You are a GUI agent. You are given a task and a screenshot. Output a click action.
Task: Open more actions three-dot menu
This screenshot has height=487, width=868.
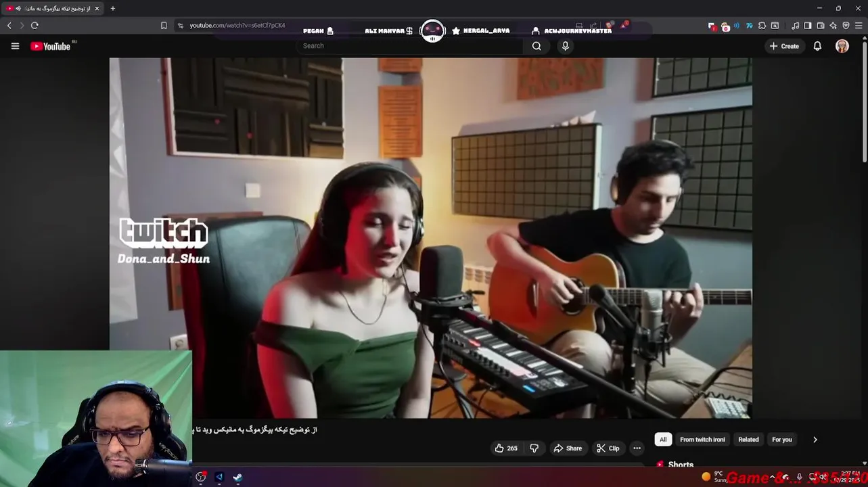[637, 448]
